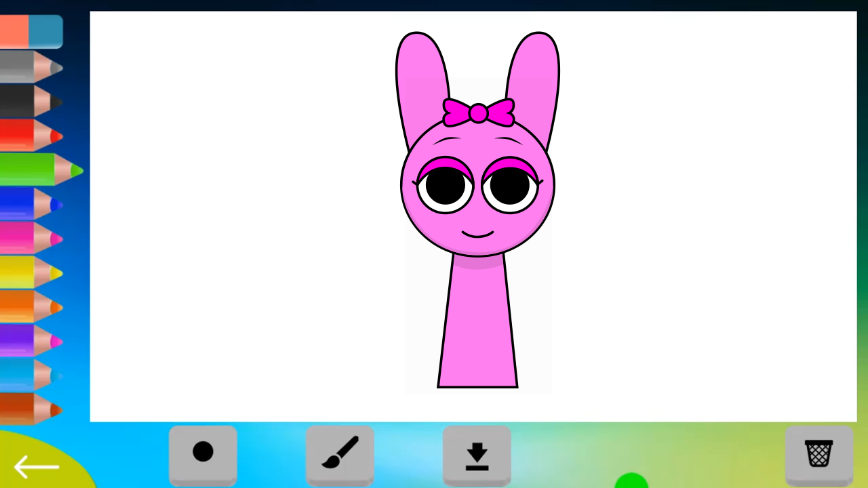Tap the green circle button

(632, 480)
